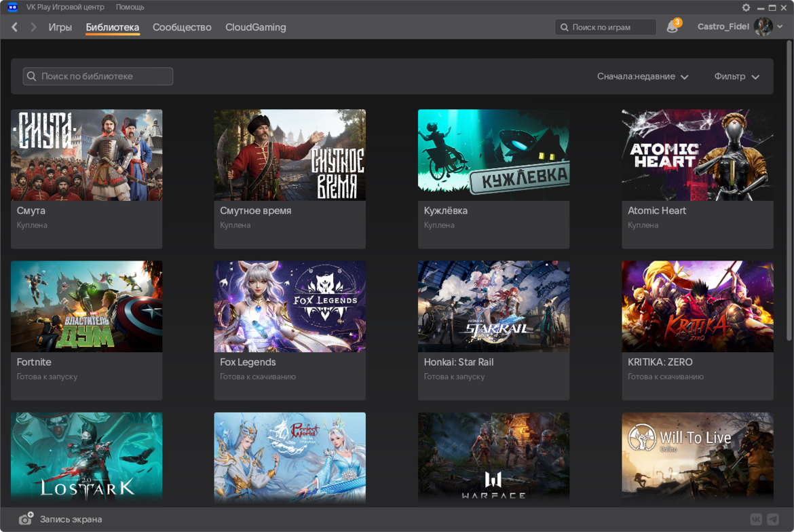
Task: Click Castro_Fidel profile avatar
Action: click(763, 26)
